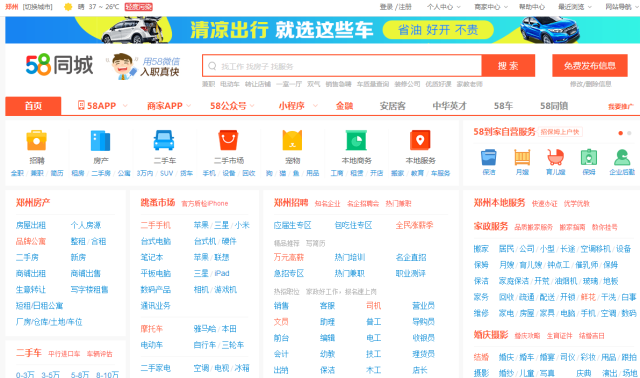Open 二手家电 link
This screenshot has width=640, height=378.
click(x=156, y=368)
